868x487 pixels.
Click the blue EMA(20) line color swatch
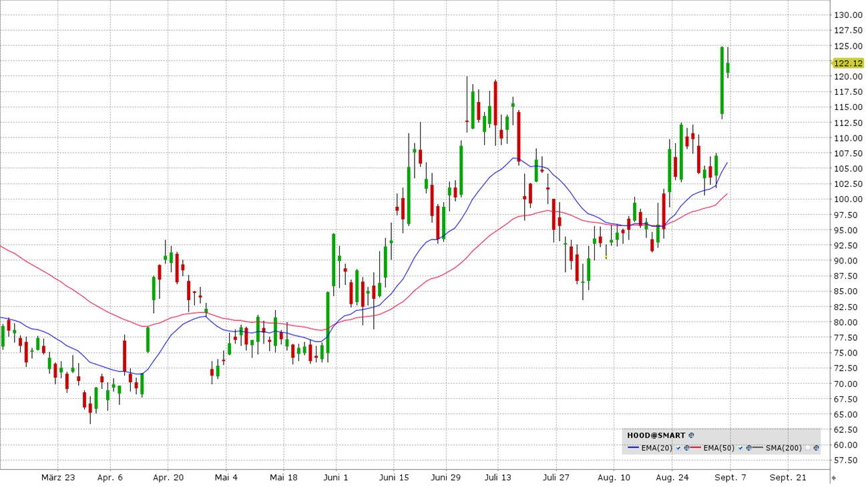coord(633,448)
